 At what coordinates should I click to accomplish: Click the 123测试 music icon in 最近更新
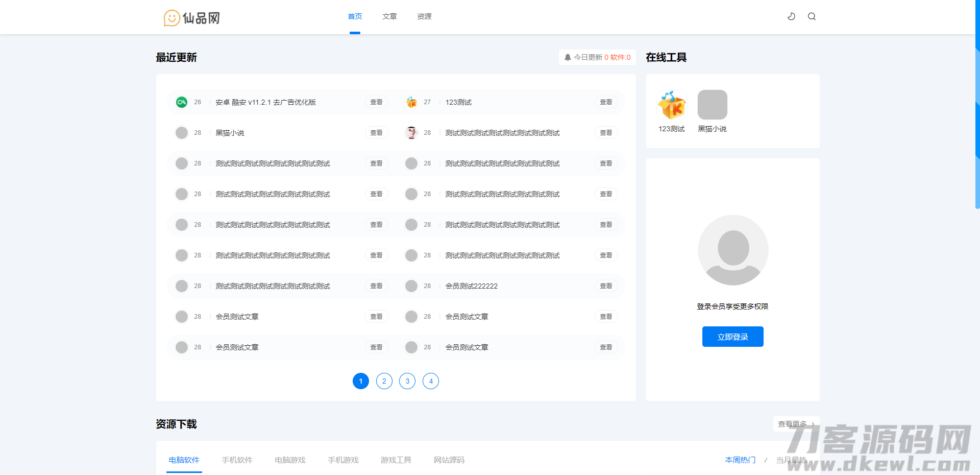coord(411,102)
